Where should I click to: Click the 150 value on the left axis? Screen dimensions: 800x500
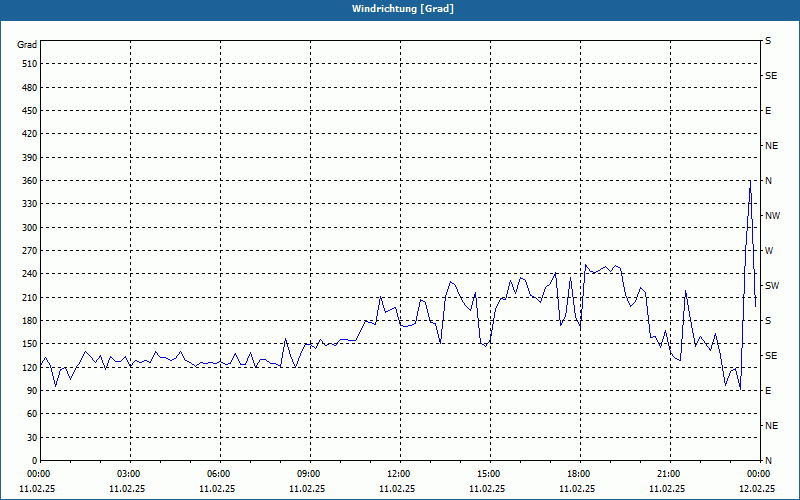[30, 344]
